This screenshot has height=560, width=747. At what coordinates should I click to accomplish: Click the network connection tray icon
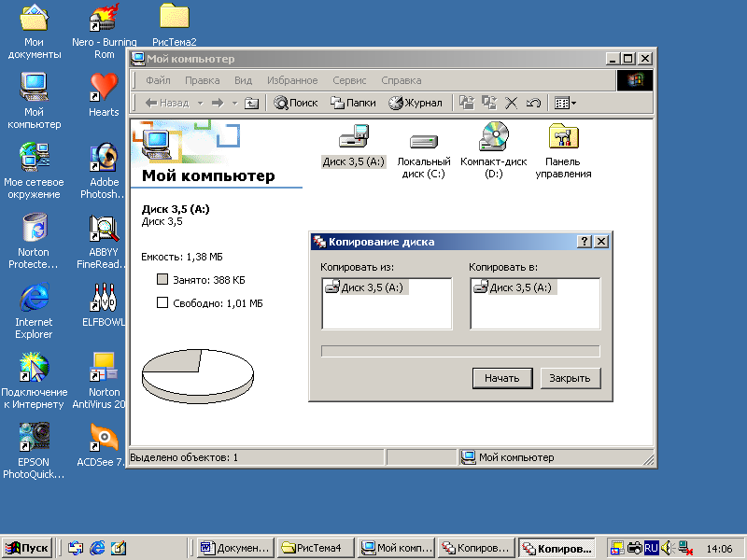pos(685,548)
